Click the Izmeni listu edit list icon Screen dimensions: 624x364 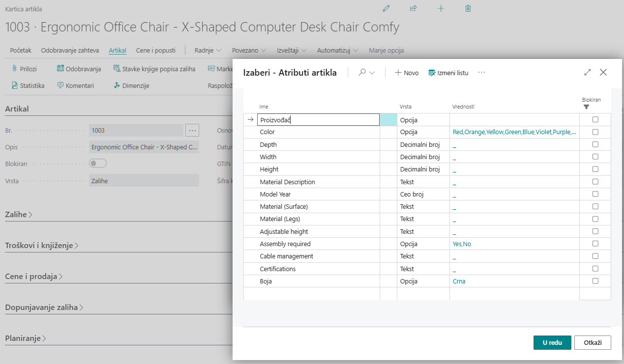432,73
